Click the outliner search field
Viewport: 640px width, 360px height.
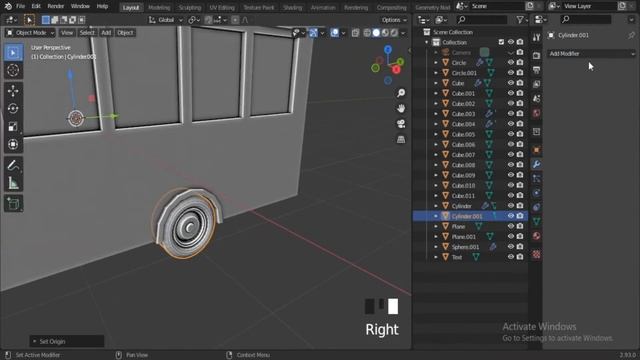[x=481, y=20]
